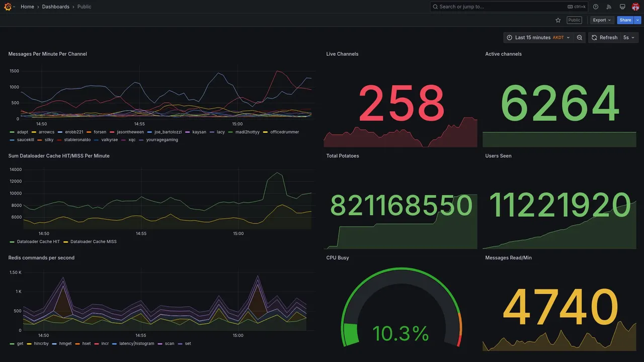Click the blue Share button
644x362 pixels.
[x=625, y=20]
